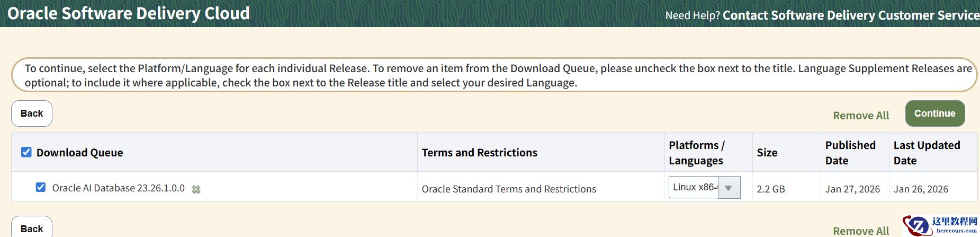Click the upper Remove All link
980x237 pixels.
(860, 116)
